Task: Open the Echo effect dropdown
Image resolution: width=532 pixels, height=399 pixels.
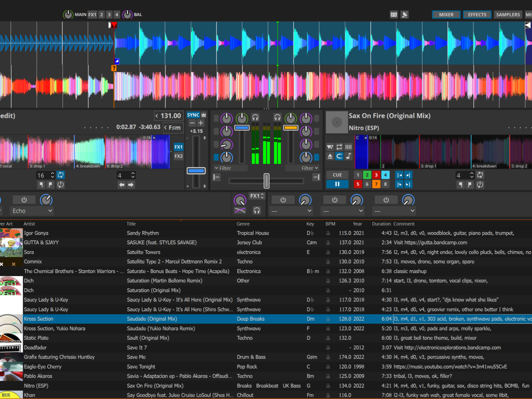Action: [32, 211]
